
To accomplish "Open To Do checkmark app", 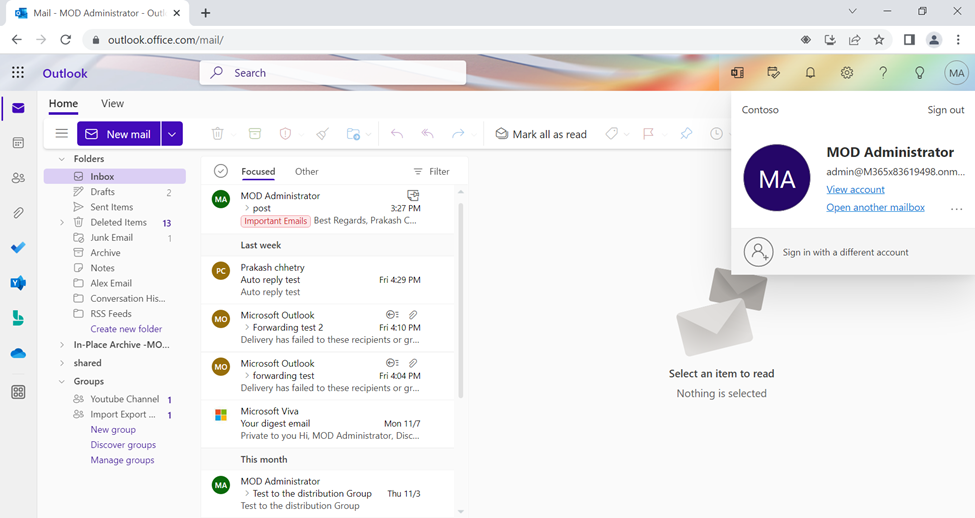I will pos(18,247).
